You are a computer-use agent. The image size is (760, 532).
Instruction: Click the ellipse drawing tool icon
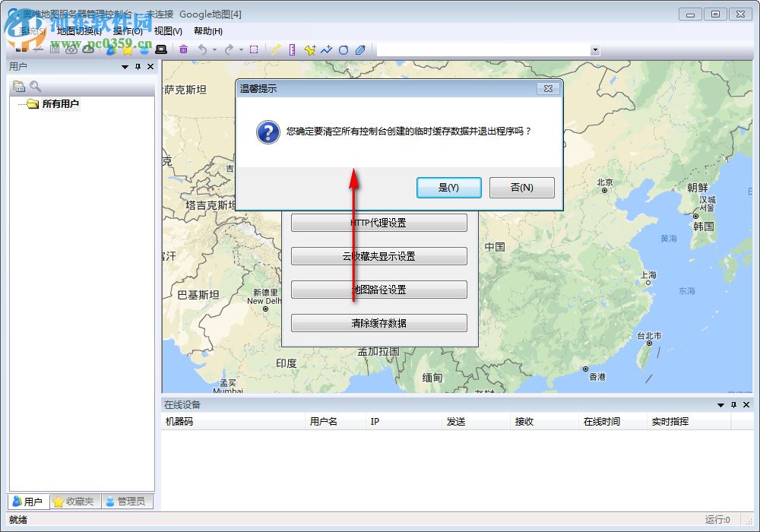coord(344,49)
